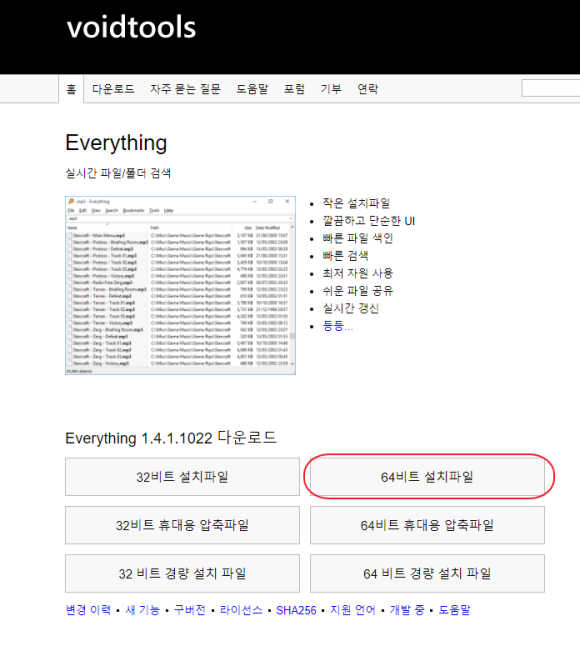Select the 작은 설치파일 bullet text
The image size is (580, 661).
pyautogui.click(x=356, y=203)
